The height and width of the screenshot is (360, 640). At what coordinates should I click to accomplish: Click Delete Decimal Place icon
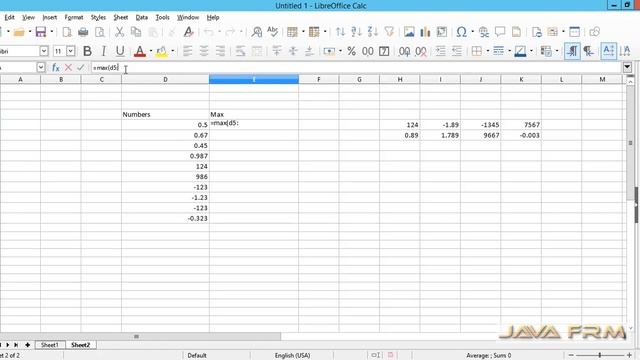tap(421, 51)
